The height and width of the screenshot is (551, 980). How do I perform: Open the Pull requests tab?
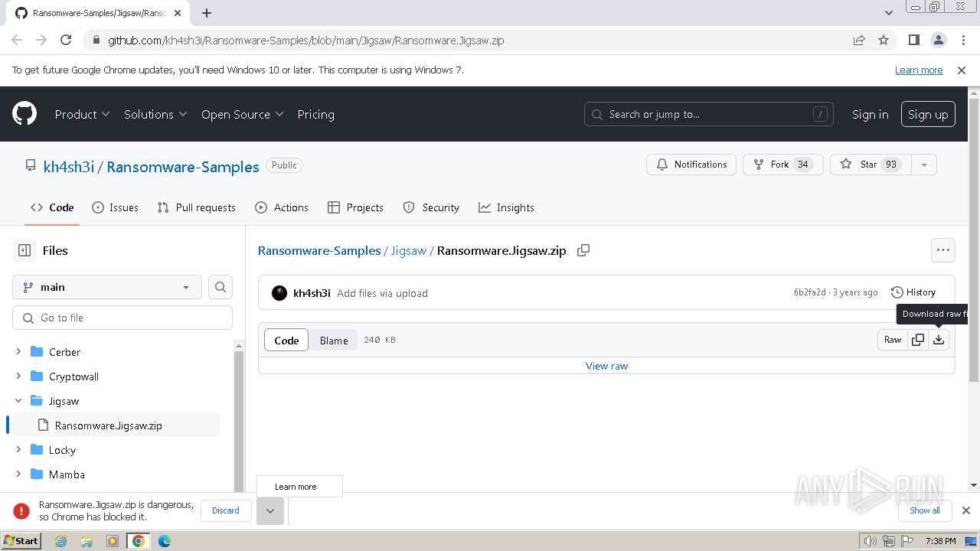click(x=196, y=207)
